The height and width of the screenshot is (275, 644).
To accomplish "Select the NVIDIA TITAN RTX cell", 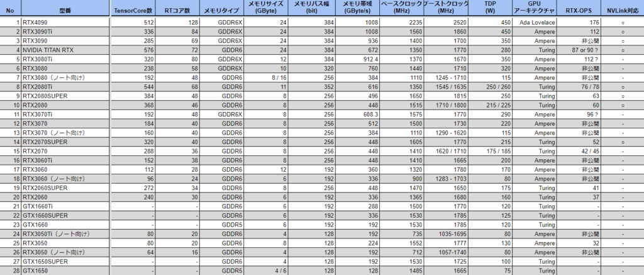I will point(65,50).
